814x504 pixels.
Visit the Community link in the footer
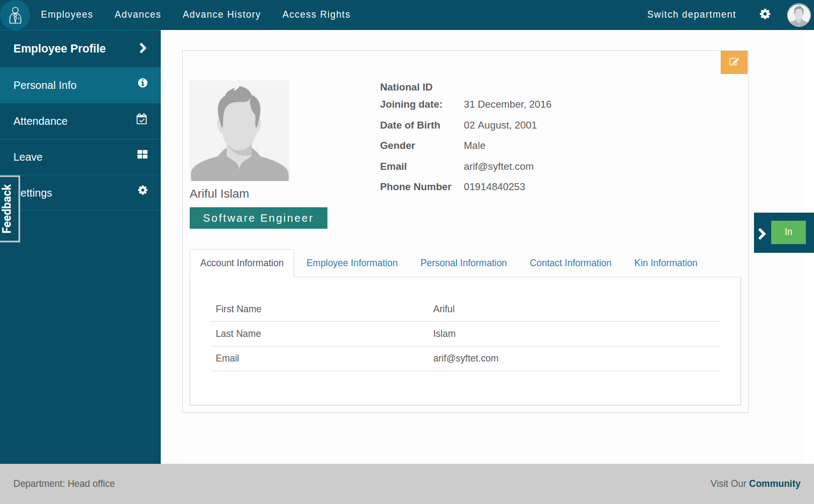click(x=774, y=484)
